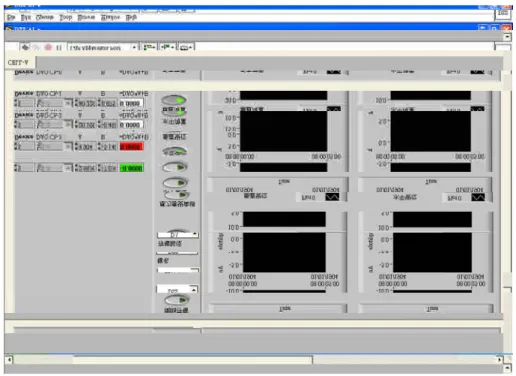Click the Pause toolbar icon

tap(59, 48)
